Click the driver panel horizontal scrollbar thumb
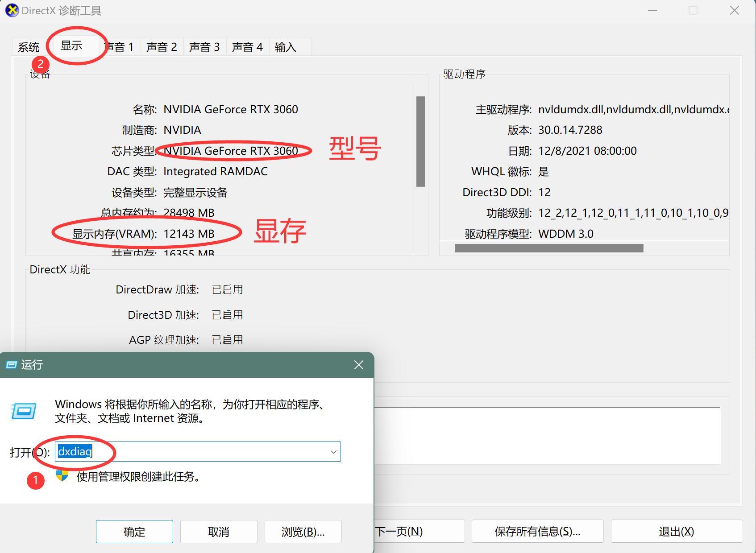 click(549, 248)
